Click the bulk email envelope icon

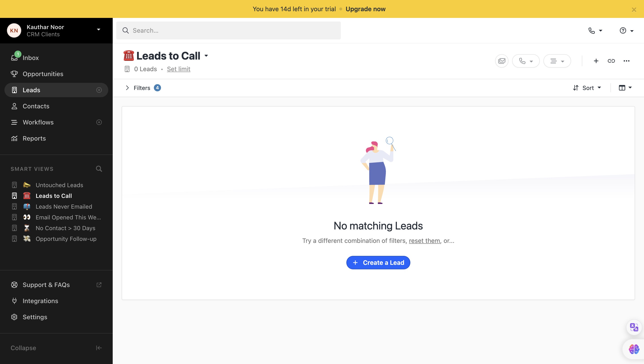coord(502,61)
